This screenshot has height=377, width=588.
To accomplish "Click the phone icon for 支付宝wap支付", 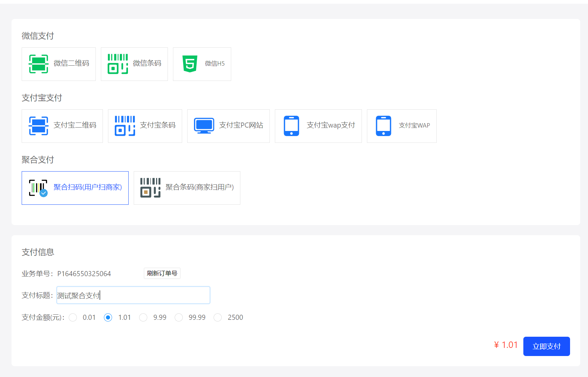I will (x=292, y=126).
